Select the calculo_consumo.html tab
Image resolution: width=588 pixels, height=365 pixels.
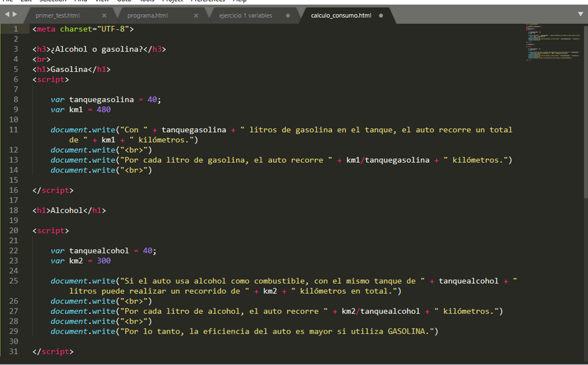[x=341, y=16]
